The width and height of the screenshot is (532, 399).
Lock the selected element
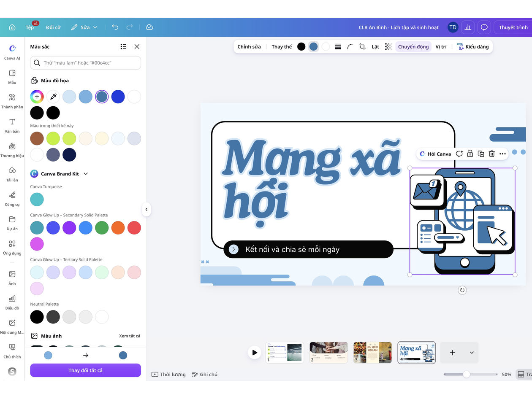(x=470, y=154)
